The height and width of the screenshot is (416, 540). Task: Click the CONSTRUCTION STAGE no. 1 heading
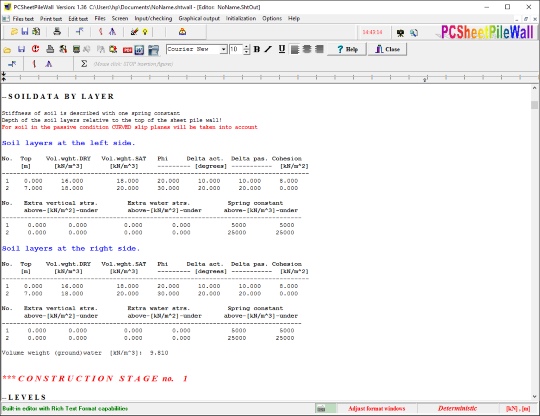pyautogui.click(x=95, y=379)
